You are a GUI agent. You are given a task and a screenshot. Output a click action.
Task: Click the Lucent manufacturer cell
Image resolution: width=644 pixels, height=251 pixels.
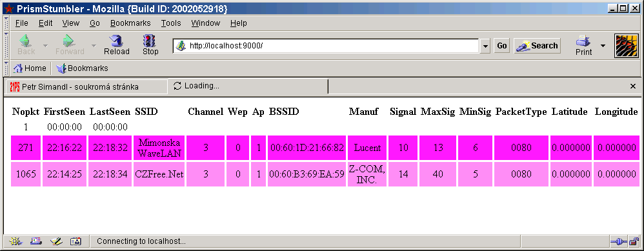tap(367, 148)
